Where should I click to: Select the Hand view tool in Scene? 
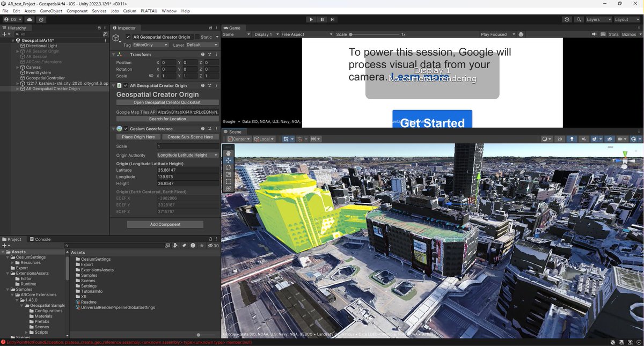coord(228,153)
